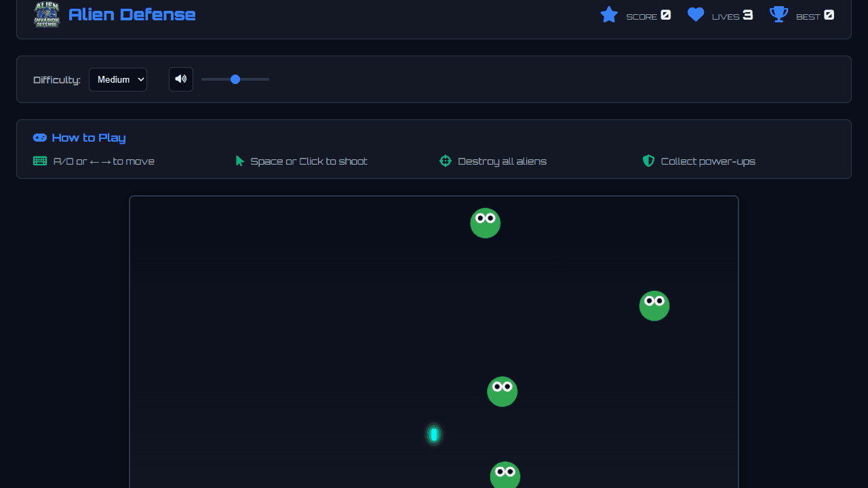Click the 'Destroy all aliens' text

pos(502,161)
